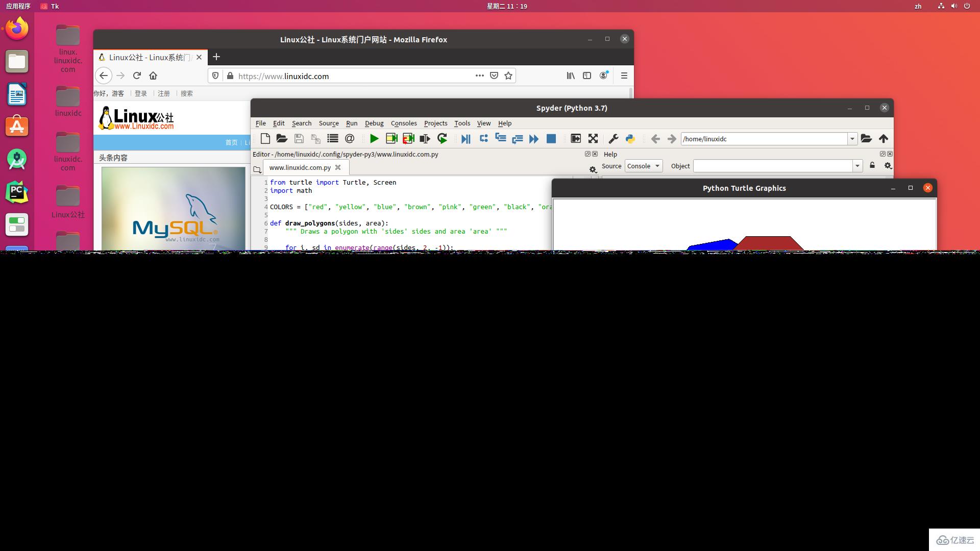
Task: Click the Step into function icon
Action: (499, 139)
